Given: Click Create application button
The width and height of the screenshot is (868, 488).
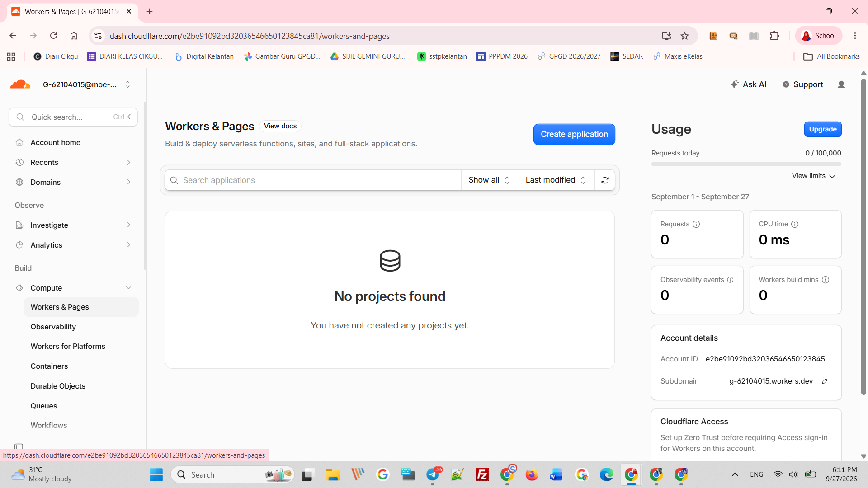Looking at the screenshot, I should [574, 134].
